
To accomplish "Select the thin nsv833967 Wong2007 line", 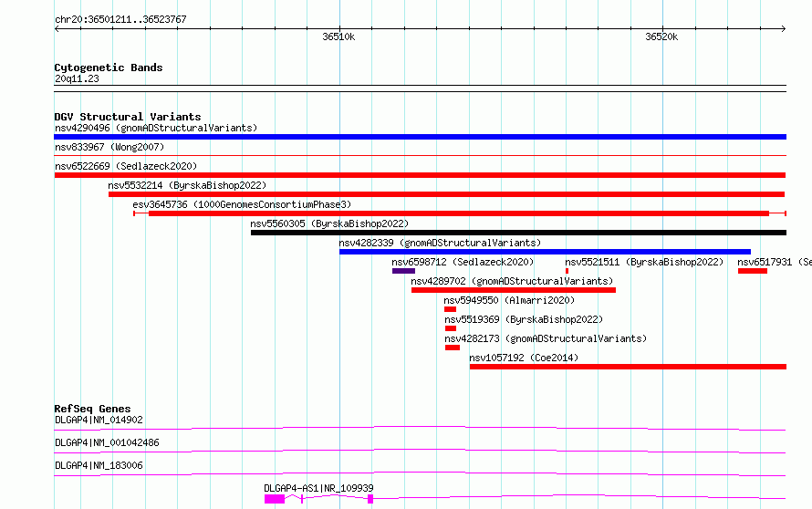I will pyautogui.click(x=420, y=155).
